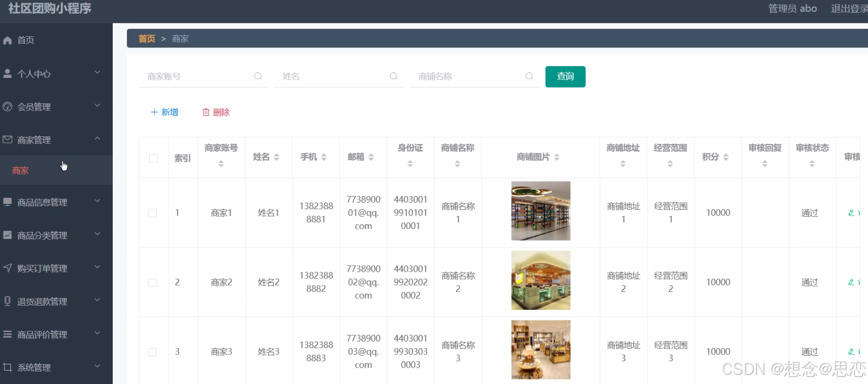Click the 会员管理 sidebar icon

[8, 107]
